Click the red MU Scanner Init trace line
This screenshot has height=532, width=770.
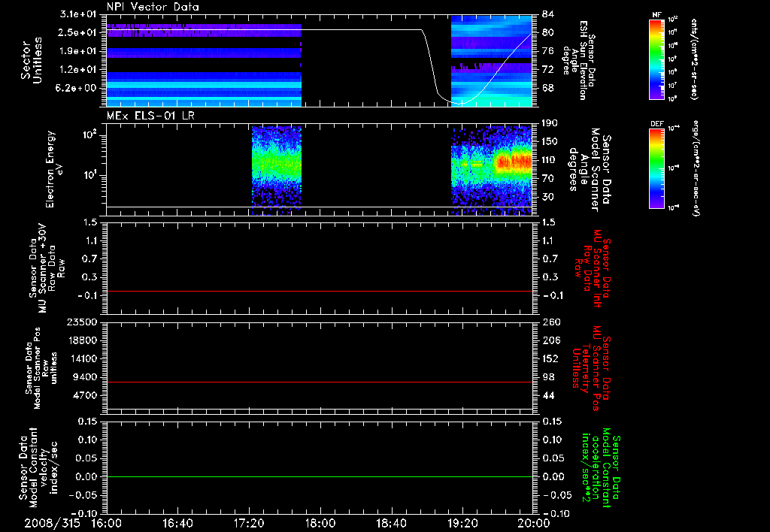click(320, 291)
